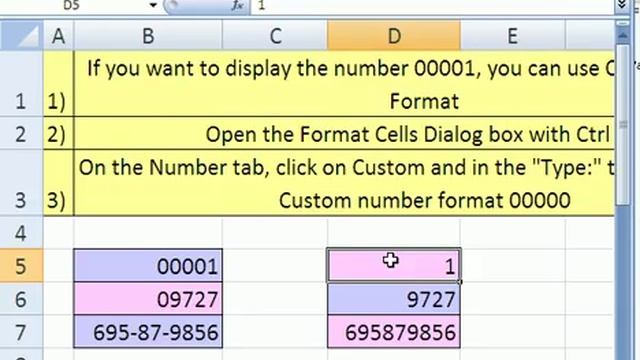
Task: Select row 2 header
Action: click(21, 134)
